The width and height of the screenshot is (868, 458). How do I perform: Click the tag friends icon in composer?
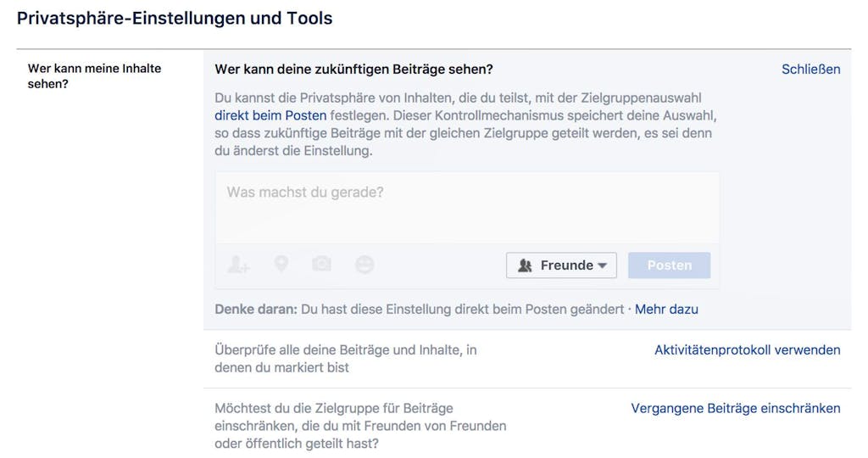coord(238,265)
